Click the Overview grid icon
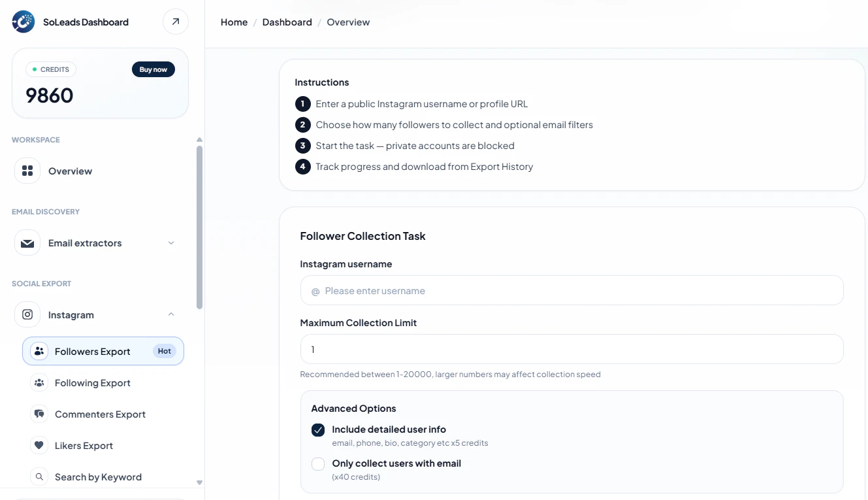868x500 pixels. pos(27,171)
